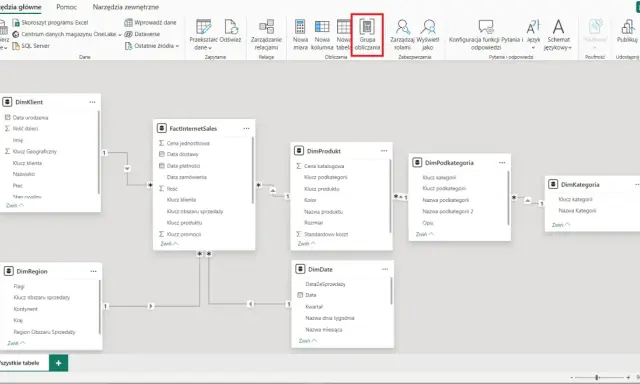Switch to Narzędzia główne tab
640x384 pixels.
pos(20,7)
